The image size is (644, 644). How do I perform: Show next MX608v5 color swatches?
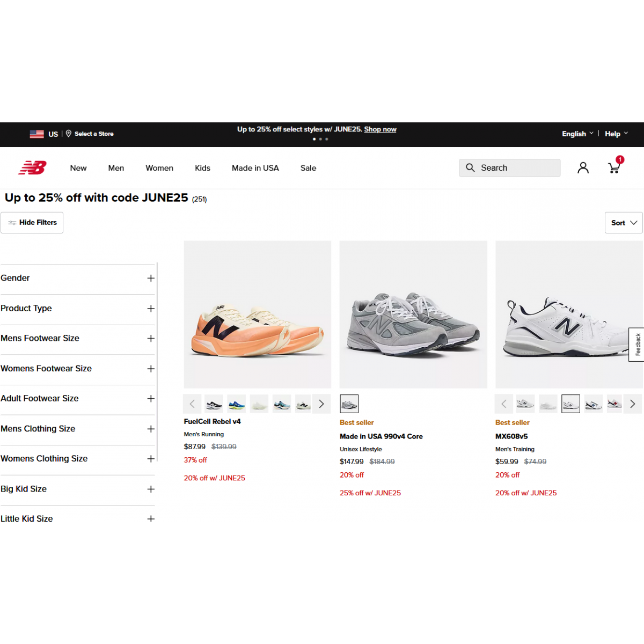coord(633,404)
